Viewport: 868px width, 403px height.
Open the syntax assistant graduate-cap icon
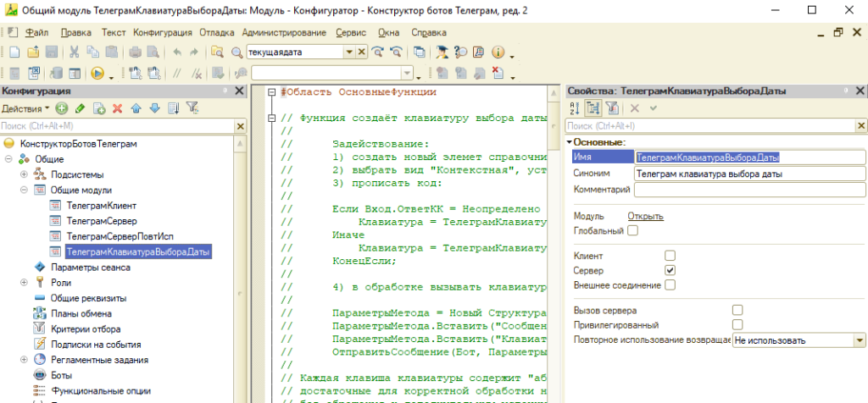442,52
